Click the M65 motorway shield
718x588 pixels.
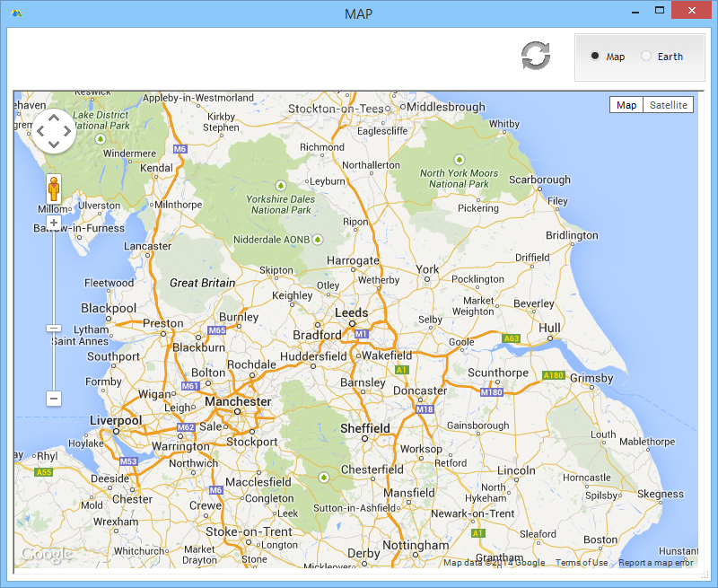click(216, 329)
